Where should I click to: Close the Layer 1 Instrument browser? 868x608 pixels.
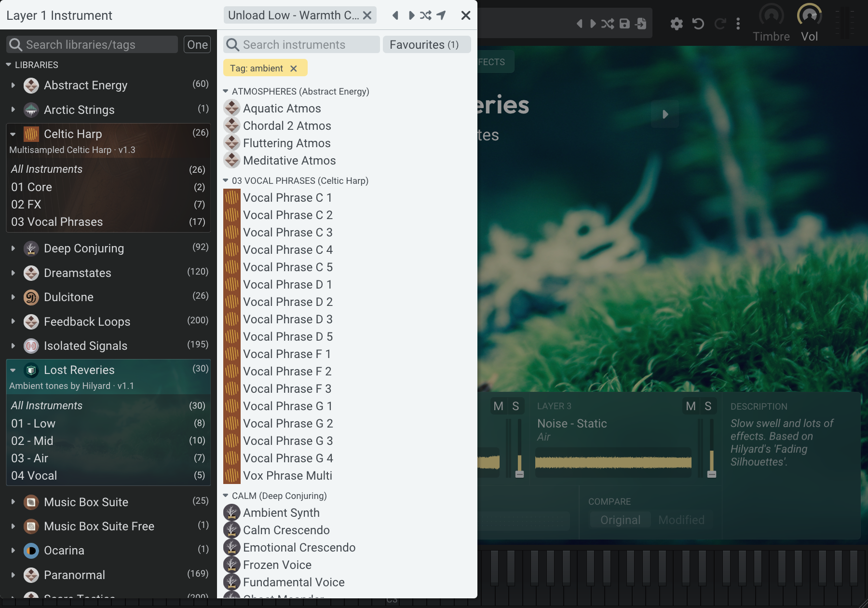coord(465,15)
